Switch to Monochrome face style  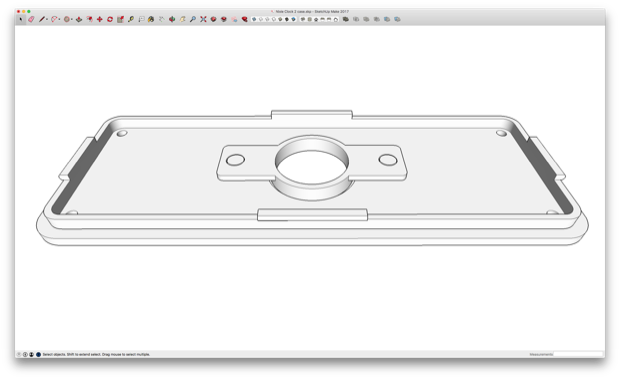(293, 19)
